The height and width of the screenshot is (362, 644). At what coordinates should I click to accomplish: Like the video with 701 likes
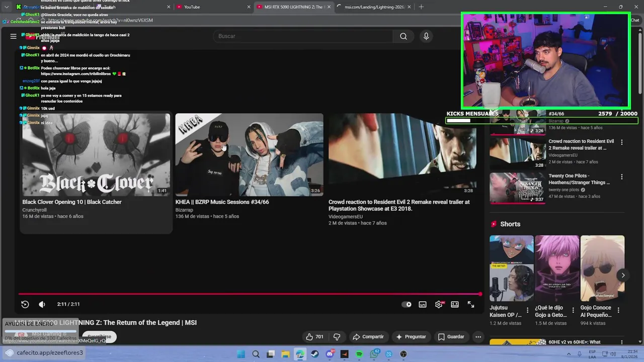click(315, 337)
